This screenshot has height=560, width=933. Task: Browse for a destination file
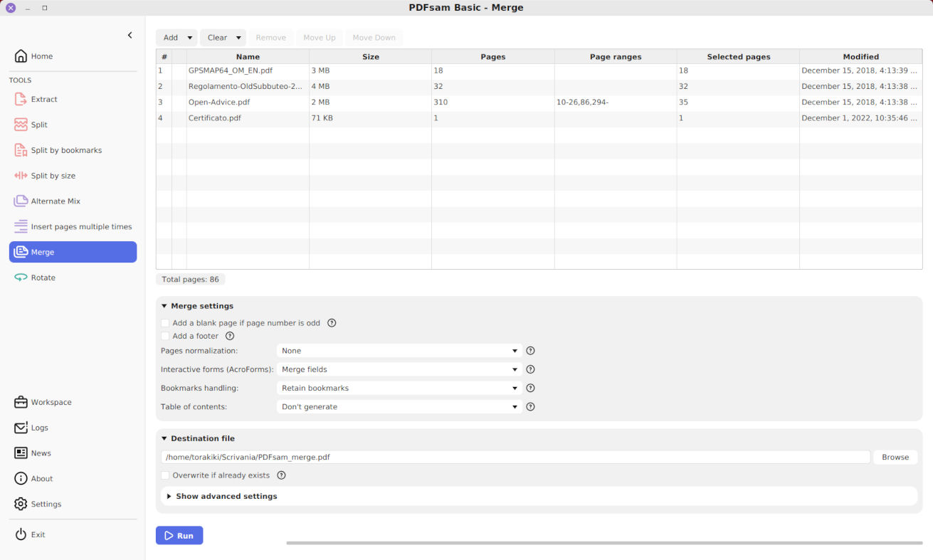point(895,457)
